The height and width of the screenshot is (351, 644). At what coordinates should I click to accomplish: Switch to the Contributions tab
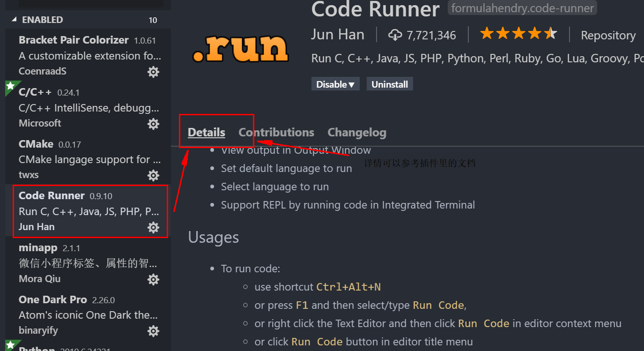click(276, 133)
